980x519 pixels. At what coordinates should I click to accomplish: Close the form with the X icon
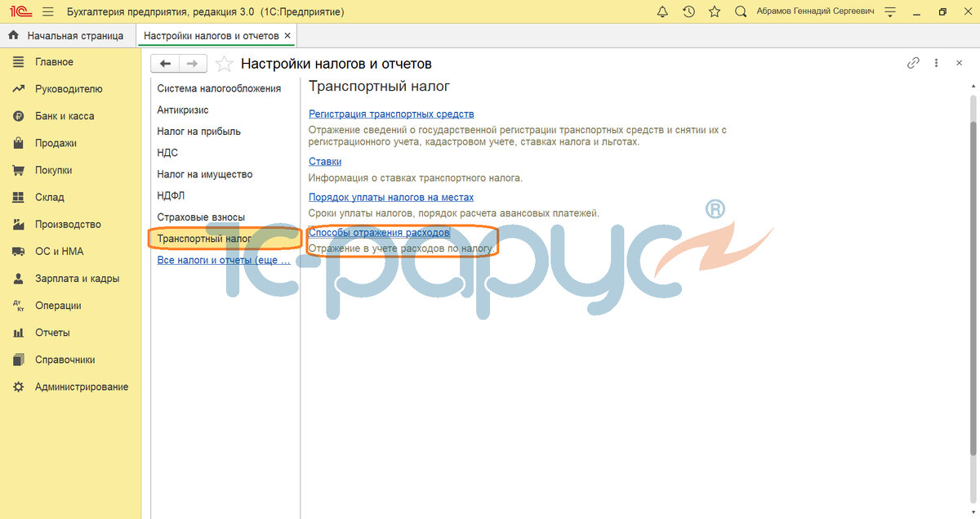coord(959,63)
